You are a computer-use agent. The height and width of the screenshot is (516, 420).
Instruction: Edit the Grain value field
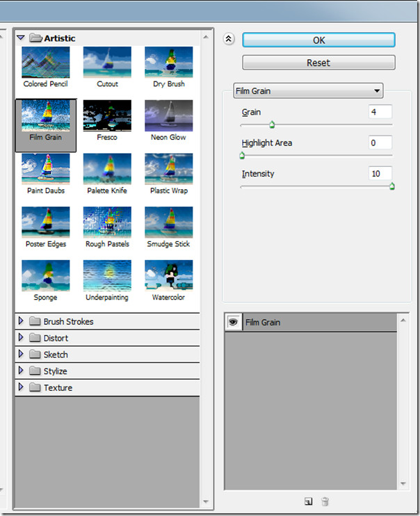coord(380,112)
